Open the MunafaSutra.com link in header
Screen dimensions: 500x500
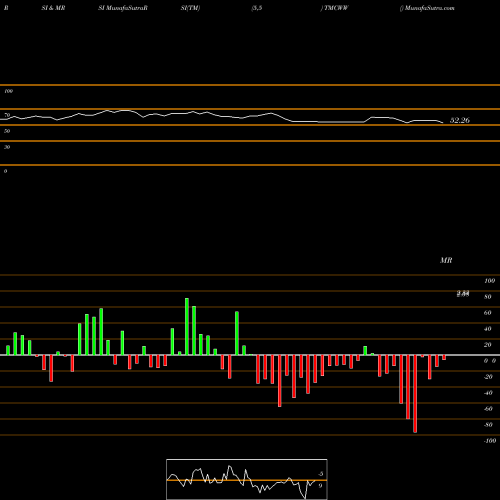coord(427,8)
